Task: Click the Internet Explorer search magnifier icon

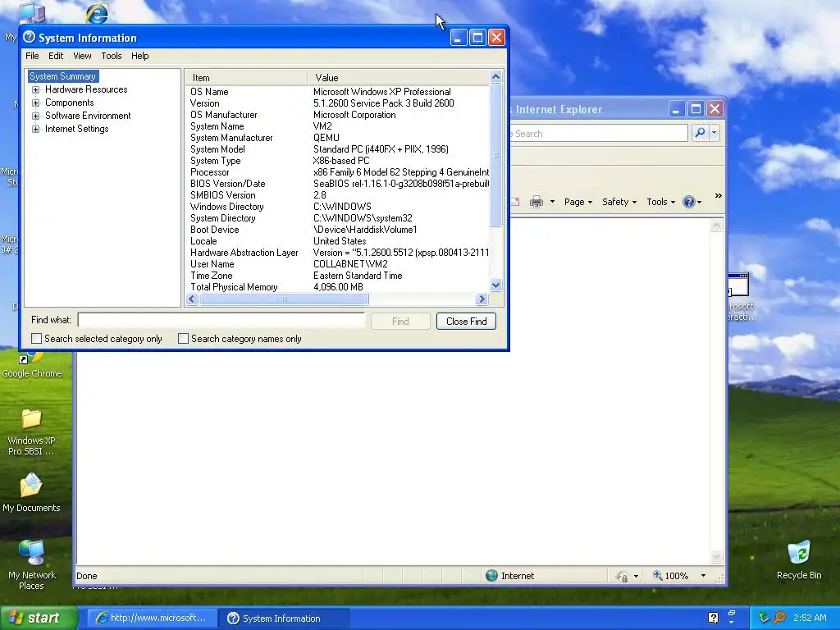Action: point(699,133)
